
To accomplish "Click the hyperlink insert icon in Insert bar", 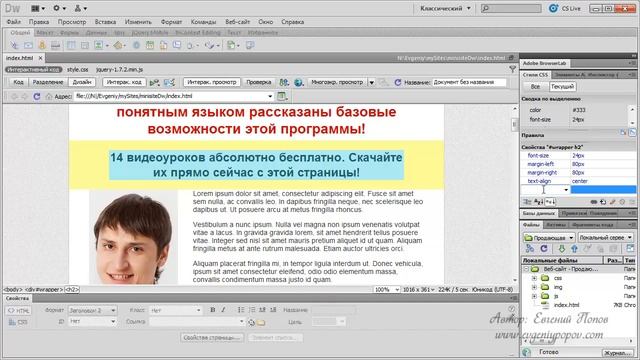I will pyautogui.click(x=14, y=45).
